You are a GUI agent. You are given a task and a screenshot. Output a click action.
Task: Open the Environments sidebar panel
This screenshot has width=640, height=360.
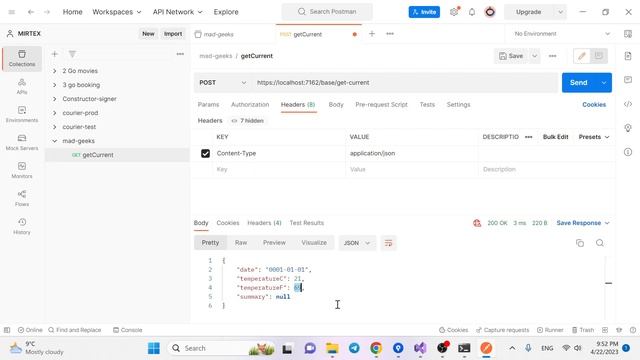tap(22, 114)
